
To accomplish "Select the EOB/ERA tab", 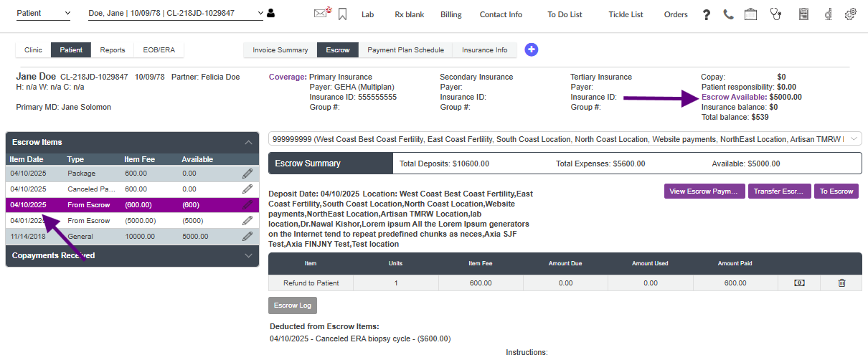I will [159, 50].
